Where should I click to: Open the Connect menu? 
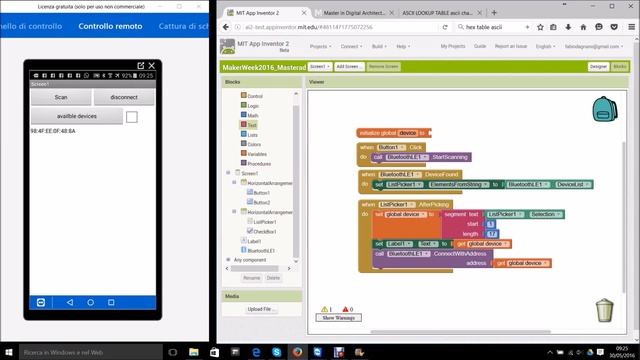point(351,47)
